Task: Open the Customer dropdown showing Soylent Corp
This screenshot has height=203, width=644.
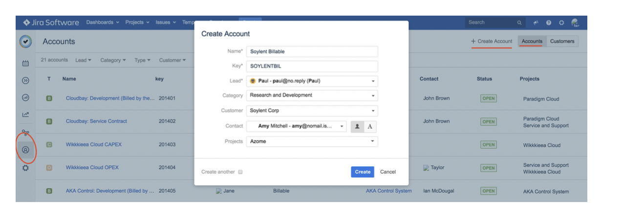Action: [312, 111]
